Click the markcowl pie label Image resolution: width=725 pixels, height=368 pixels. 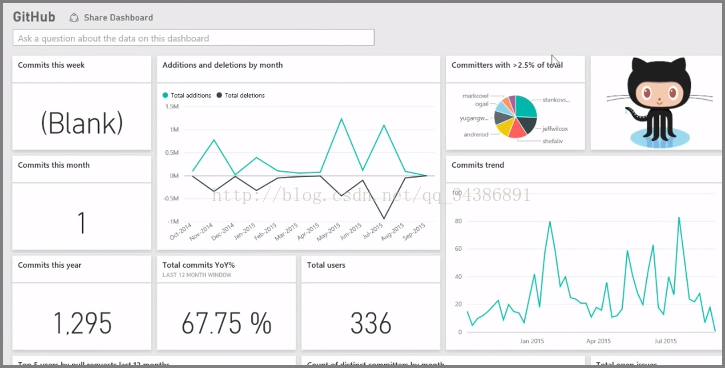475,96
